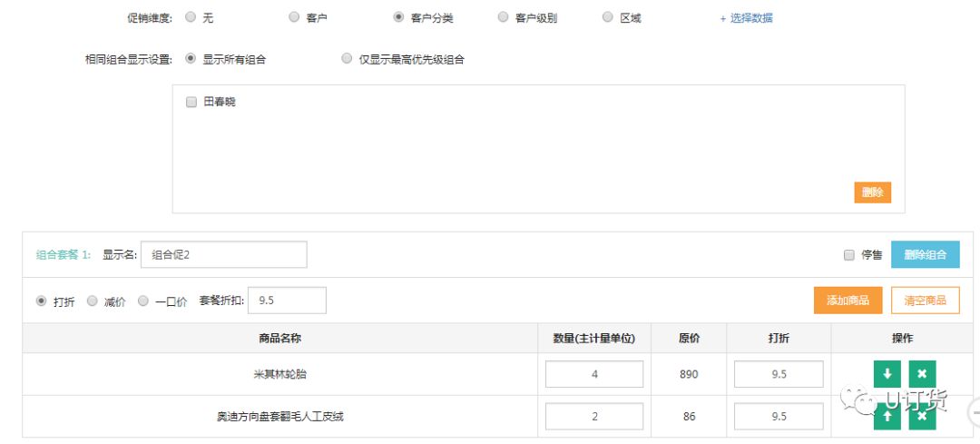The width and height of the screenshot is (980, 444).
Task: Focus the 显示名 input field
Action: click(224, 254)
